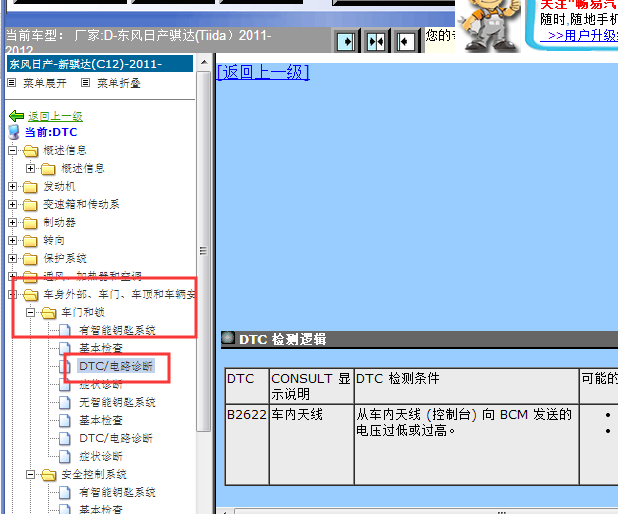Click the CONSULT 显示说明 column header

tap(311, 386)
